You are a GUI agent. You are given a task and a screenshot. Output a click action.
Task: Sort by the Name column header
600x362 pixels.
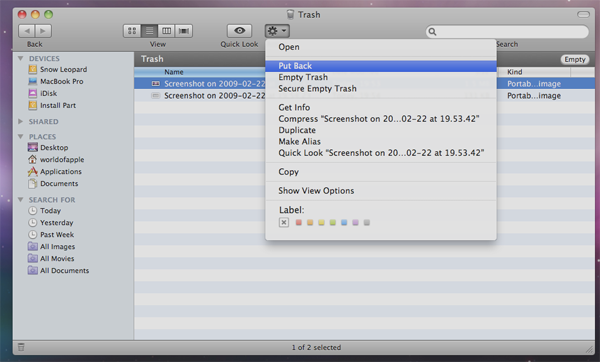point(200,72)
